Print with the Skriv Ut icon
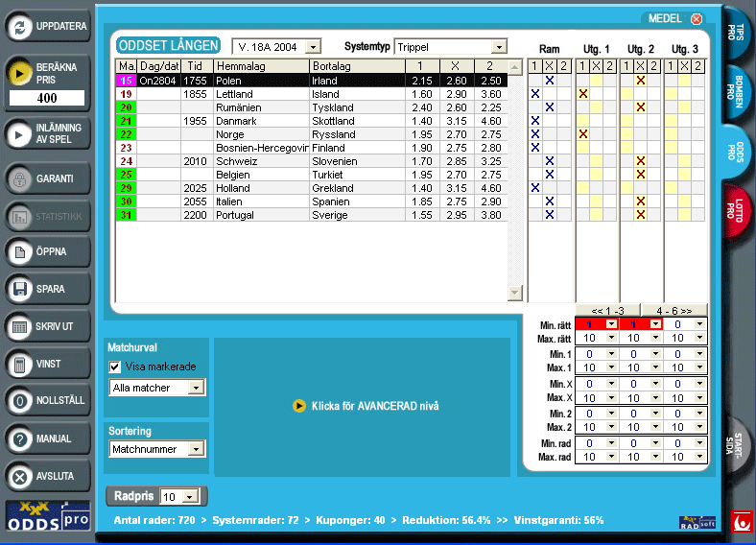 coord(19,326)
